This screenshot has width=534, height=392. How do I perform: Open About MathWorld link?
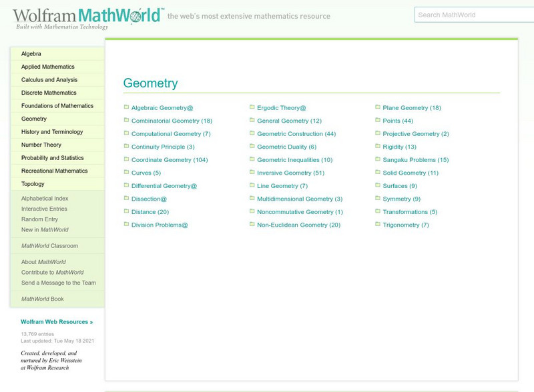(43, 262)
